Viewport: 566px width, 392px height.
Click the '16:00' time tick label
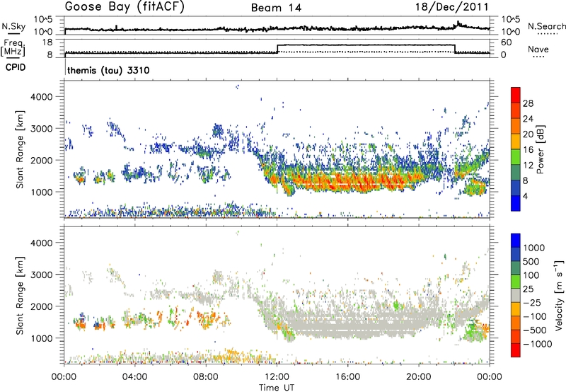pos(347,377)
